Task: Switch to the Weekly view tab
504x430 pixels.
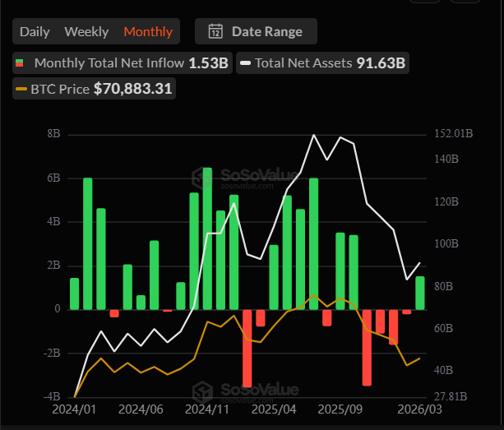Action: tap(86, 31)
